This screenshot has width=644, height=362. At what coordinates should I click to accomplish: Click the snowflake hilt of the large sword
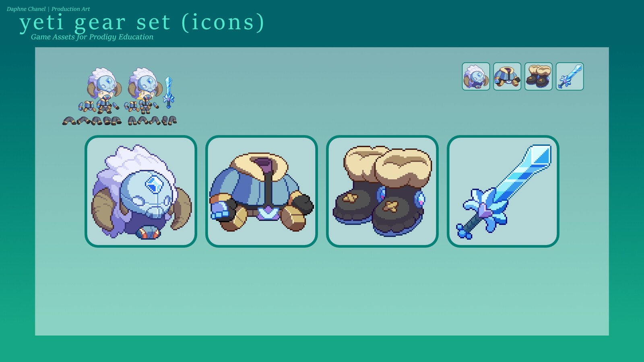tap(485, 209)
